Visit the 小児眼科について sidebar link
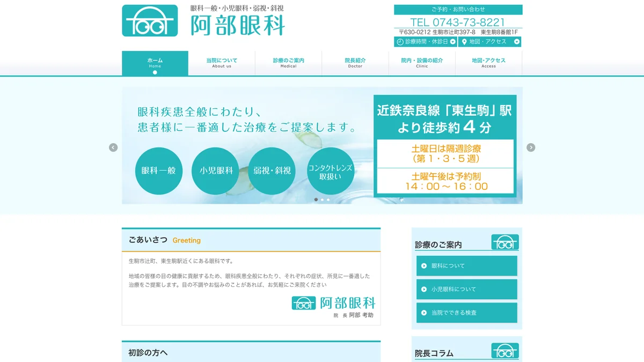The height and width of the screenshot is (362, 644). tap(467, 289)
